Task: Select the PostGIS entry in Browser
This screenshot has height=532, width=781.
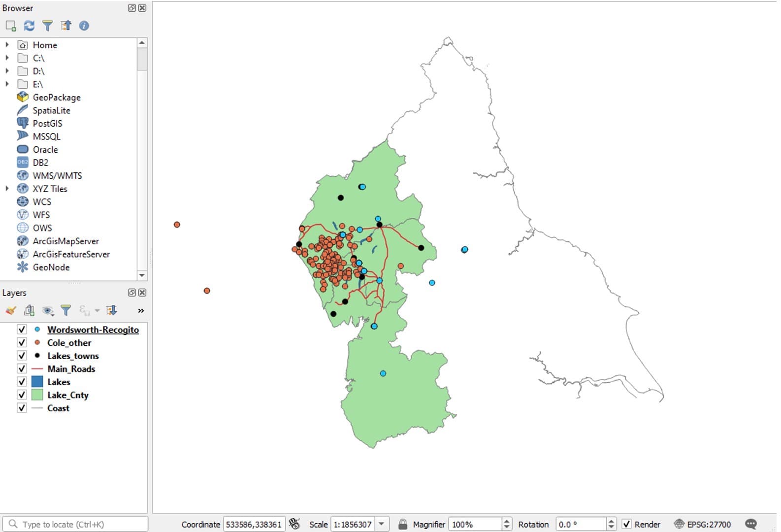Action: coord(47,123)
